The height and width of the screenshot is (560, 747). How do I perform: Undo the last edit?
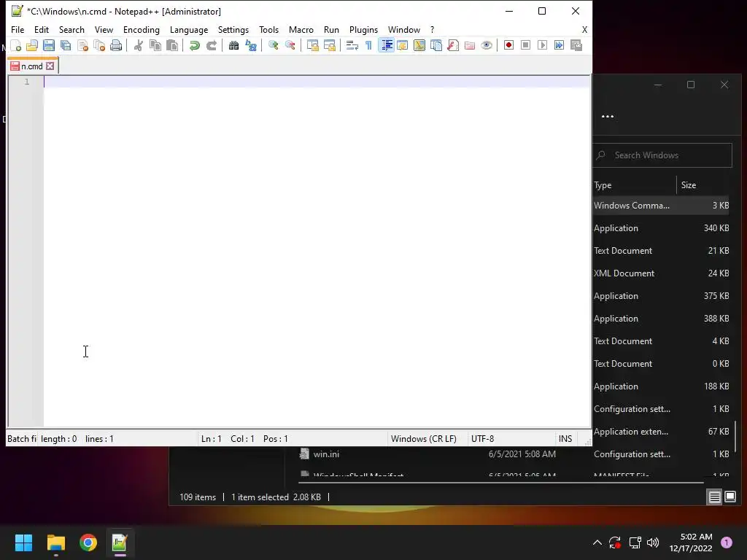pyautogui.click(x=194, y=45)
